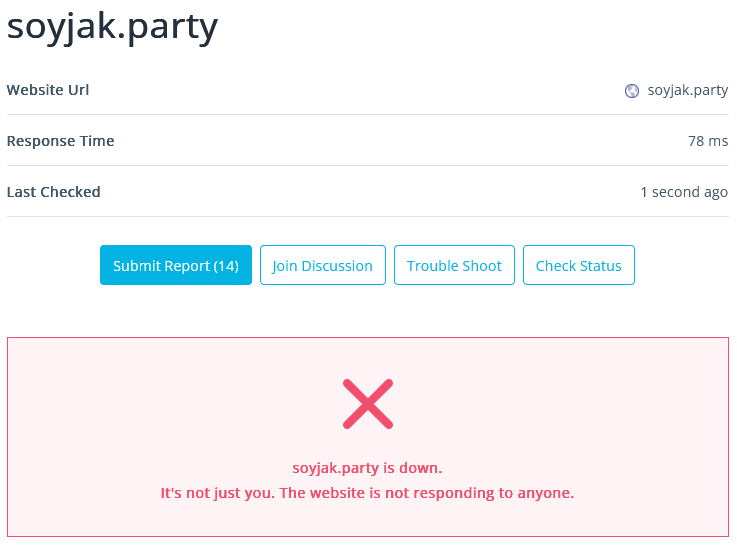Select the Trouble Shoot button
737x555 pixels.
tap(454, 265)
